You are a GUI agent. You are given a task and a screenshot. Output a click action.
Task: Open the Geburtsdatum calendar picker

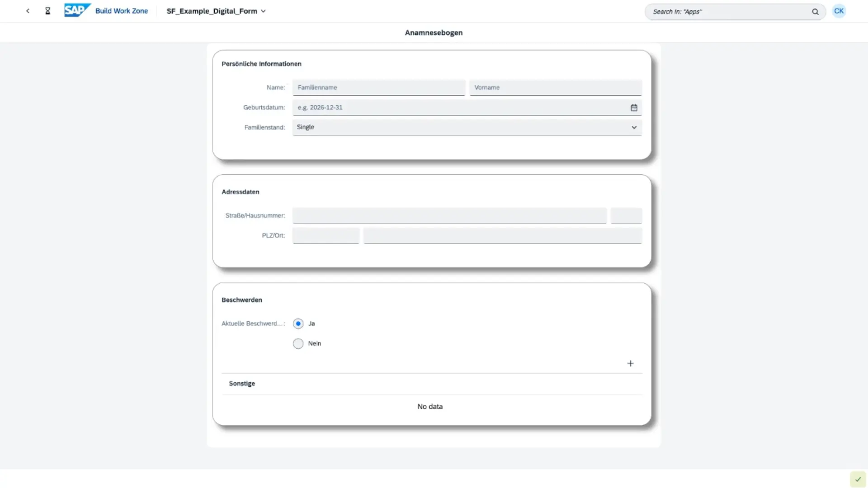(x=634, y=108)
